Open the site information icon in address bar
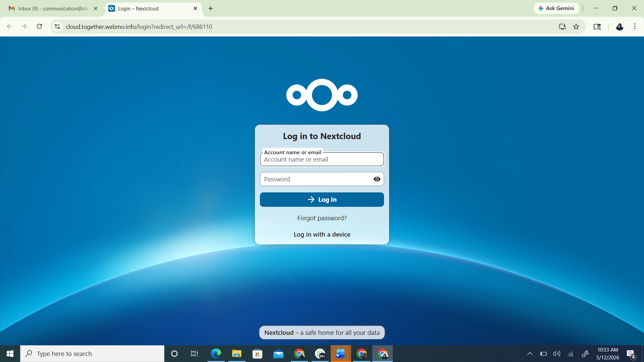 57,26
